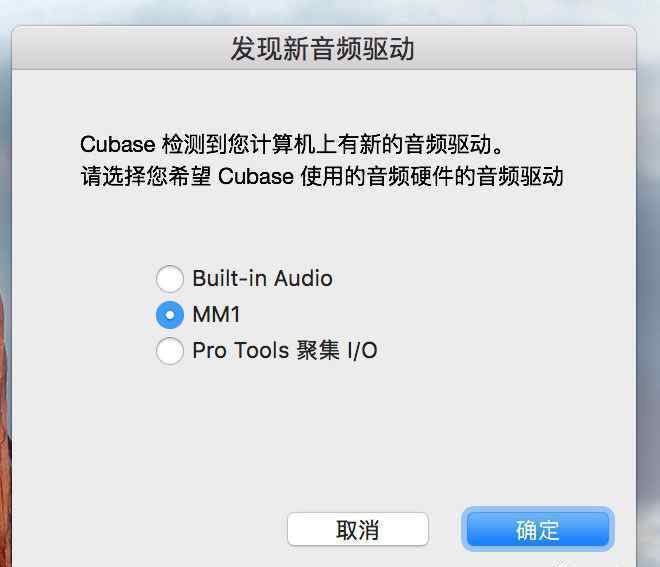
Task: Click the word Audio in the Built-in Audio option
Action: [x=304, y=278]
